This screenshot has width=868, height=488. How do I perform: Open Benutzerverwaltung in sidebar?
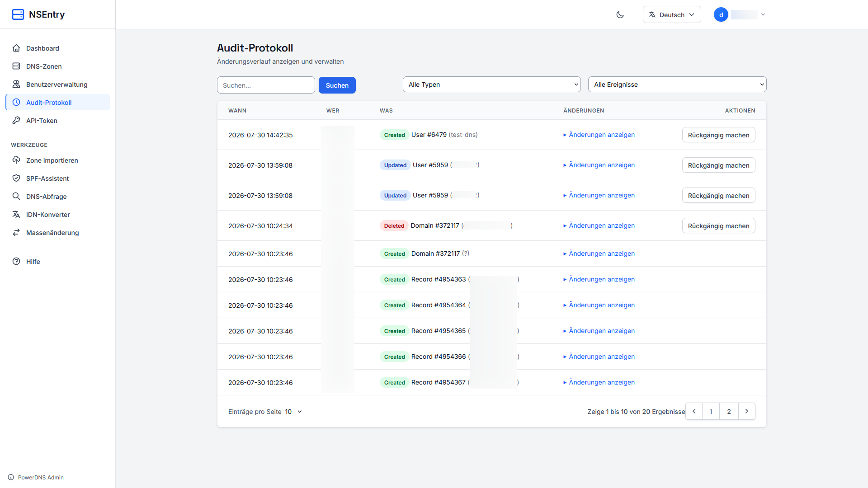(57, 84)
